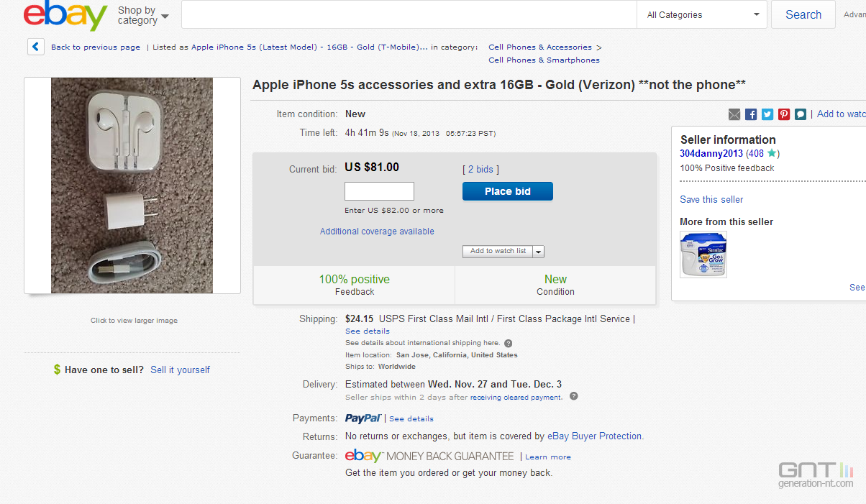Open Add to watch list dropdown arrow

539,252
